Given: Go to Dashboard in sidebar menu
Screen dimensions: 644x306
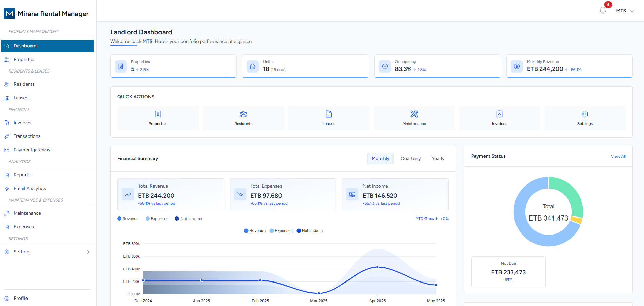Looking at the screenshot, I should (x=47, y=46).
